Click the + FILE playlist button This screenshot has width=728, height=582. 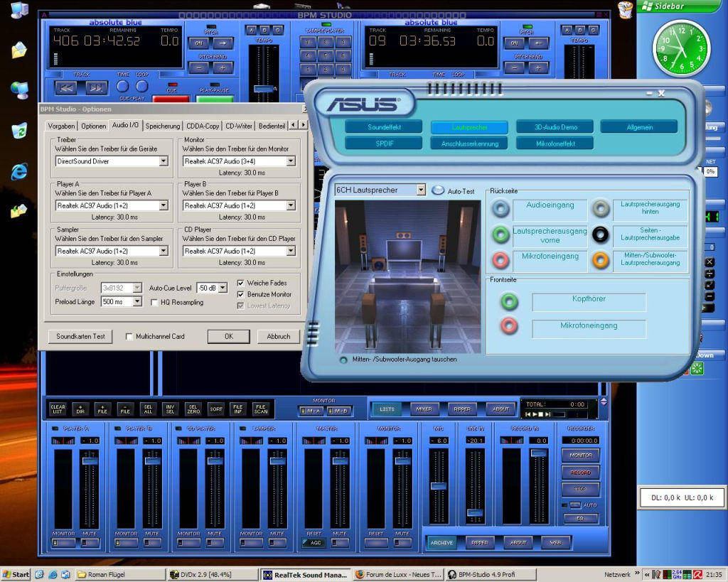click(102, 409)
